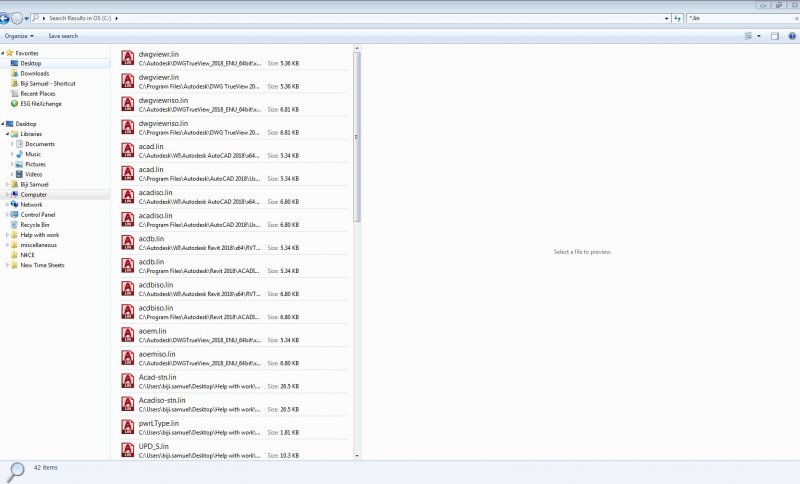The width and height of the screenshot is (800, 484).
Task: Select the Acadiso-stn.lin file icon
Action: click(128, 404)
